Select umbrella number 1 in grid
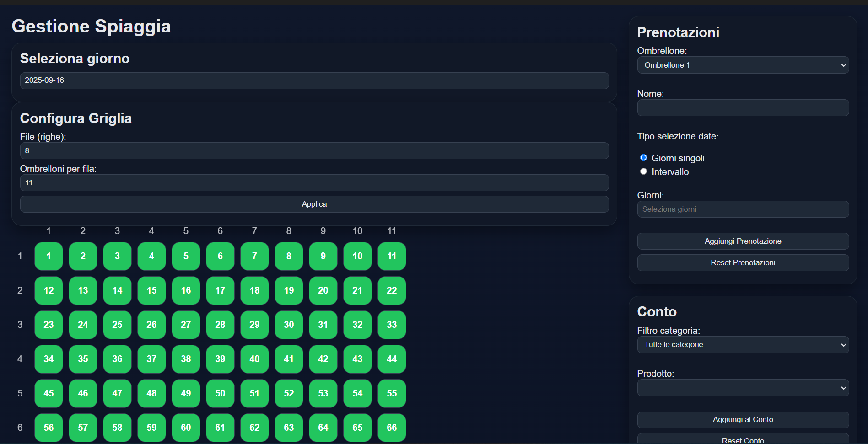Screen dimensions: 868x444 coord(49,256)
